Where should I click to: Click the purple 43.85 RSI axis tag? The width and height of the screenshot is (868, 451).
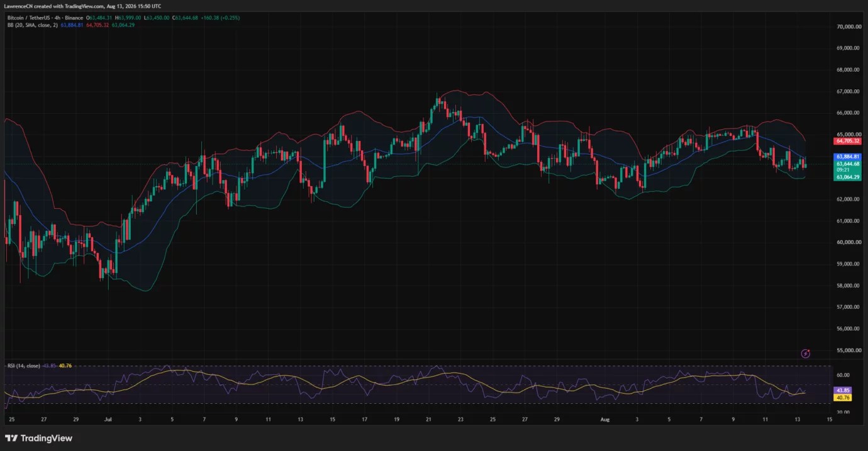click(x=843, y=390)
